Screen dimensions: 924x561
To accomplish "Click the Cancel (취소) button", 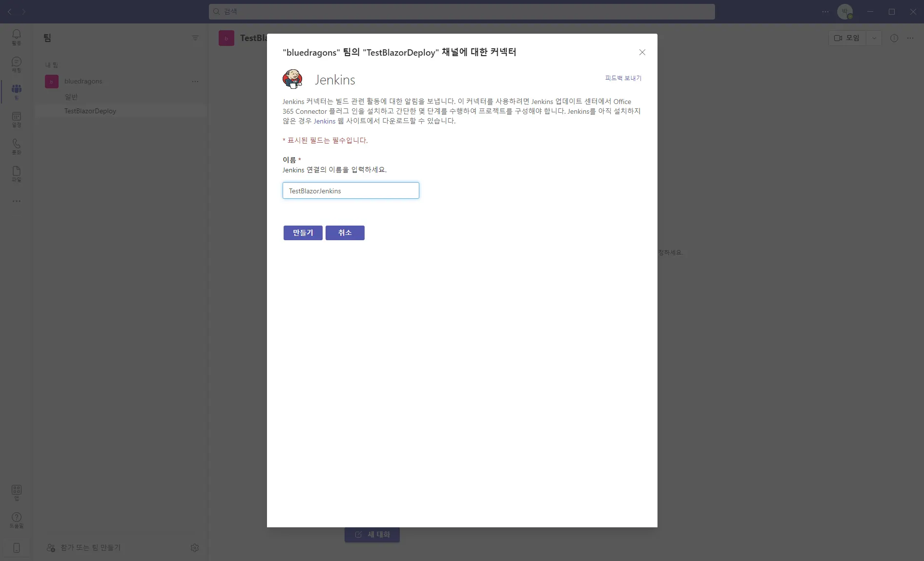I will pyautogui.click(x=345, y=233).
